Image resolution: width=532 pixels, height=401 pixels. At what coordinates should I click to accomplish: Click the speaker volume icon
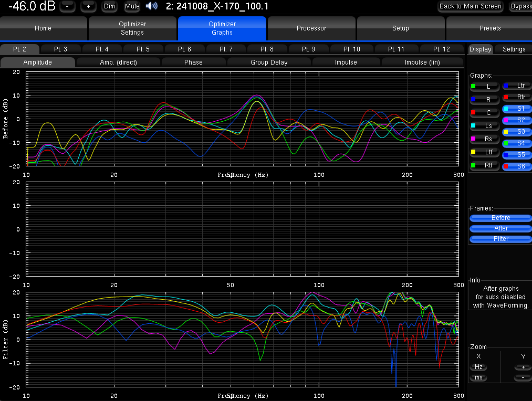click(152, 6)
